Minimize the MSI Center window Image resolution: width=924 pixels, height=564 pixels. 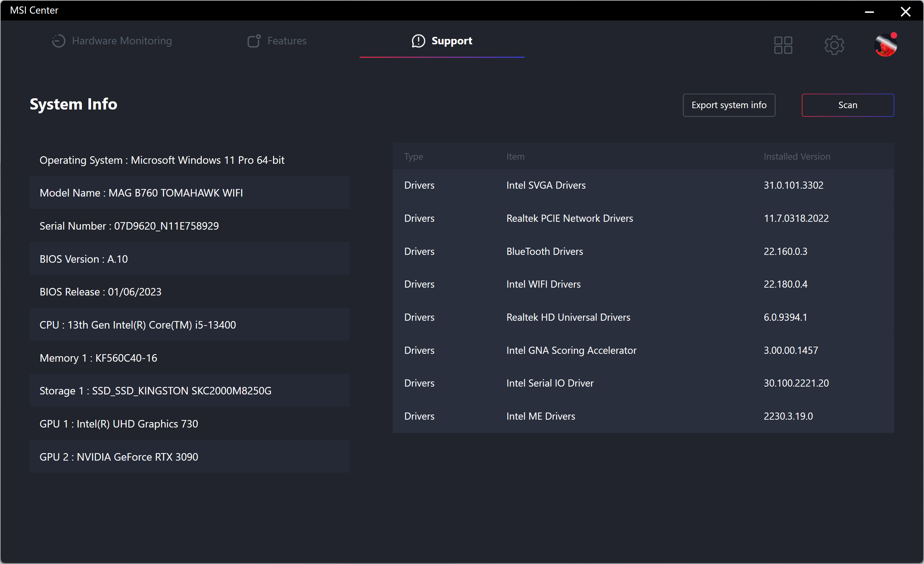tap(869, 12)
